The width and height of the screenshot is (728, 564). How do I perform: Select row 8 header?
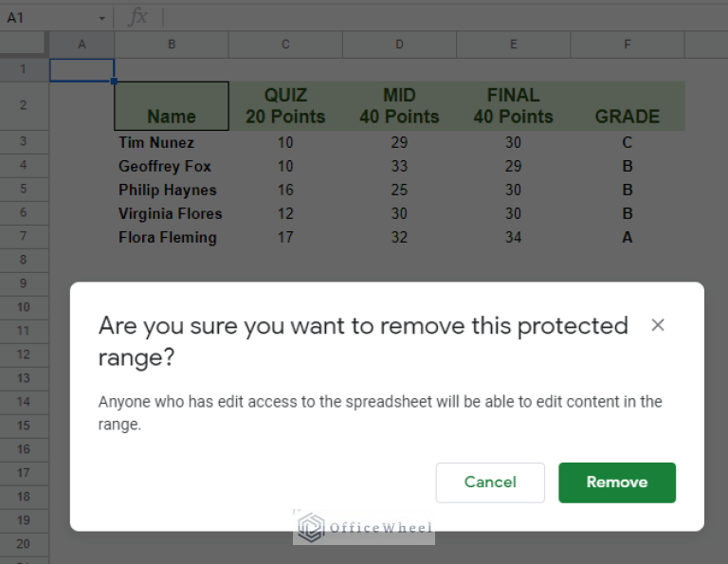pyautogui.click(x=23, y=260)
